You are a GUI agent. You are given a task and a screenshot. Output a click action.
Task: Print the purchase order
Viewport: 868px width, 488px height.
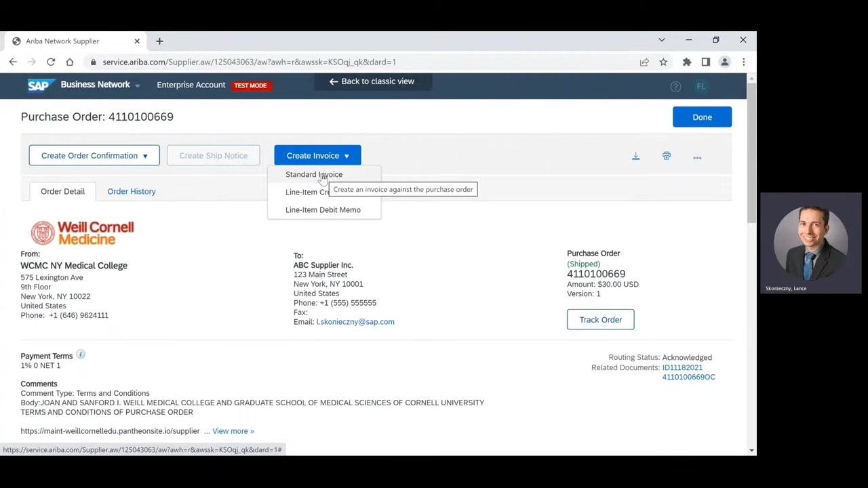[x=667, y=156]
